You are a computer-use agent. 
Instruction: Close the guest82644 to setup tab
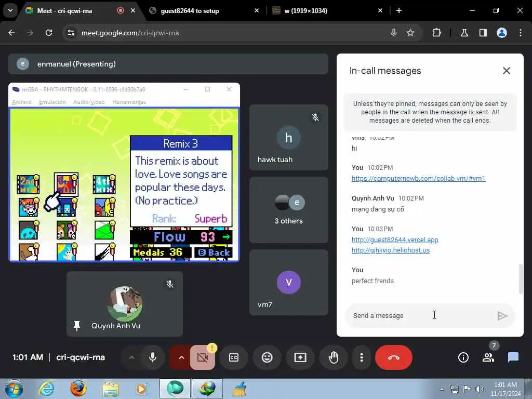(x=257, y=10)
